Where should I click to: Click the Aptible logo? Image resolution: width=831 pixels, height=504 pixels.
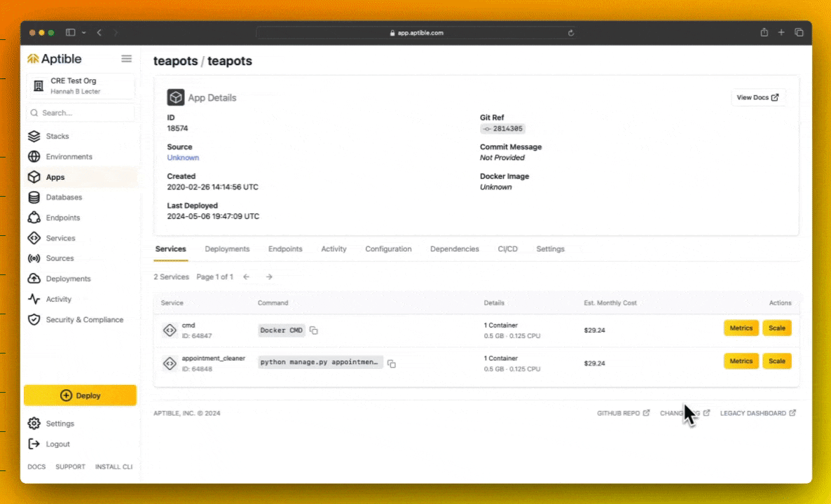pos(55,59)
